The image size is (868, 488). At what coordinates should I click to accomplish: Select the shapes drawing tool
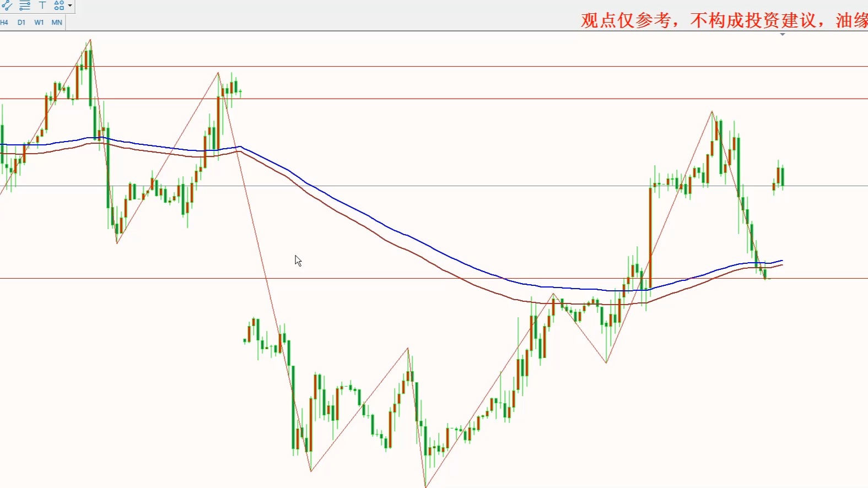pos(59,6)
